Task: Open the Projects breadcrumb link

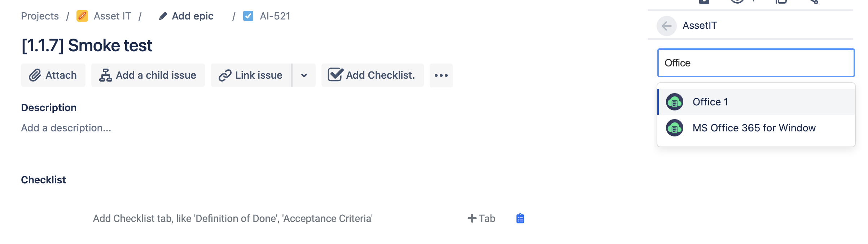Action: [40, 16]
